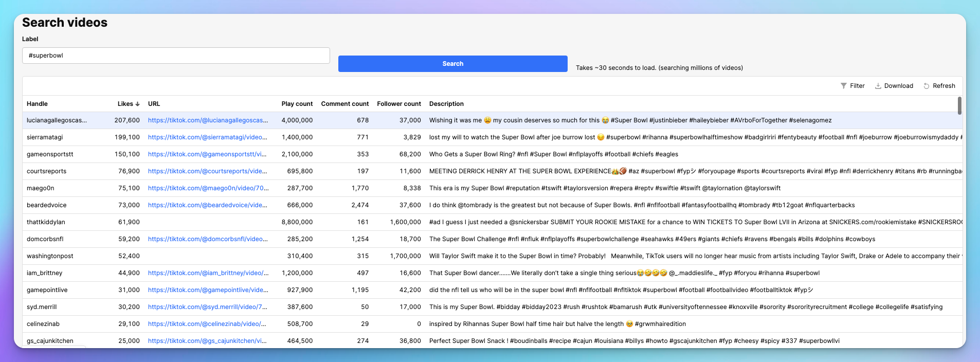Open the lucianagallegoscas TikTok URL link
This screenshot has width=980, height=362.
tap(208, 120)
